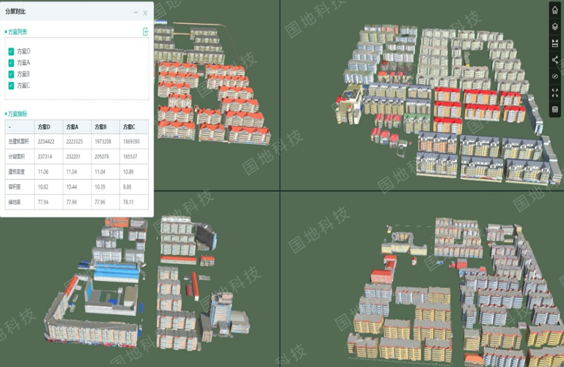This screenshot has height=367, width=564.
Task: Close the 分屏对比 panel
Action: tap(145, 13)
